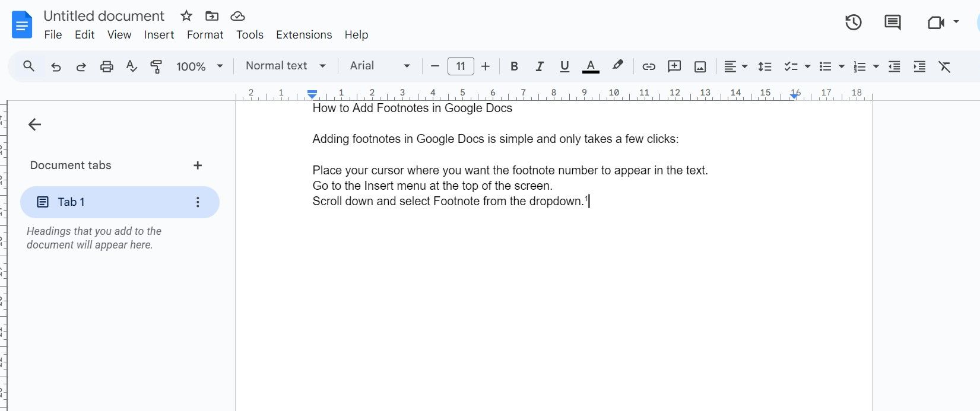Open the highlight color pen
This screenshot has height=411, width=980.
(618, 65)
